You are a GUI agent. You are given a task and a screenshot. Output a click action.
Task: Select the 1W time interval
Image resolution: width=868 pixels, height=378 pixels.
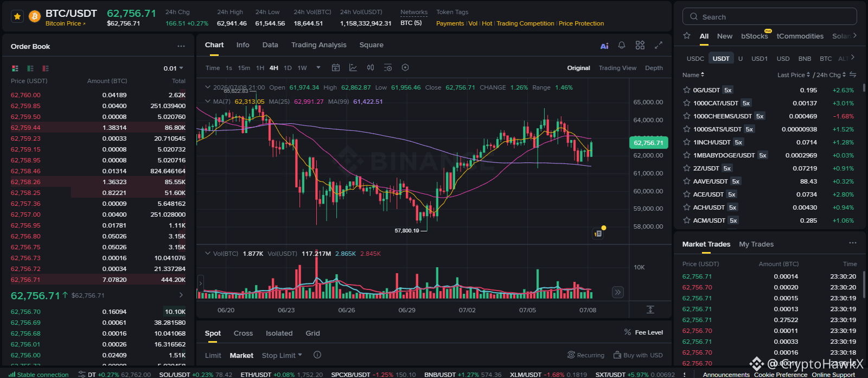point(302,68)
